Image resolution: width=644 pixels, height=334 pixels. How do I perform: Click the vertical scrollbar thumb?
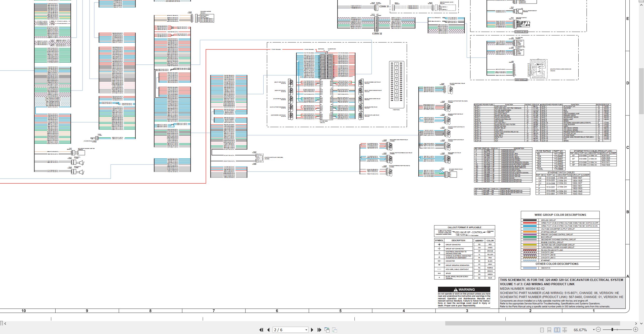point(641,91)
